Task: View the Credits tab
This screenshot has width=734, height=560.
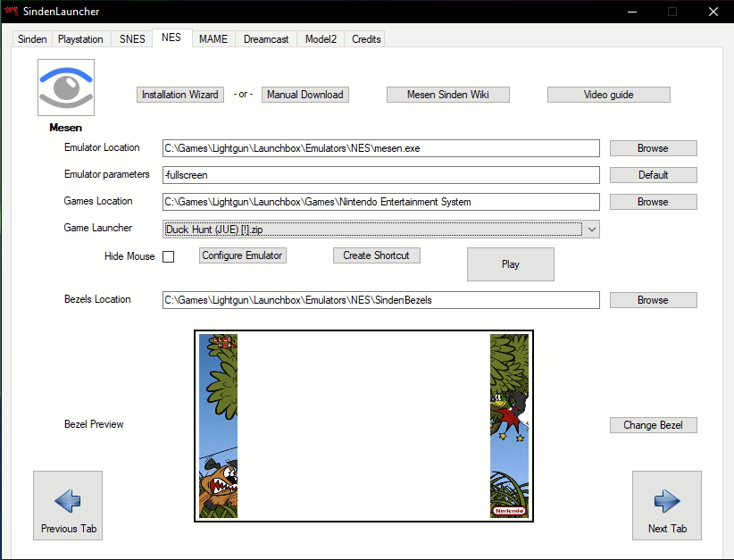Action: pyautogui.click(x=366, y=39)
